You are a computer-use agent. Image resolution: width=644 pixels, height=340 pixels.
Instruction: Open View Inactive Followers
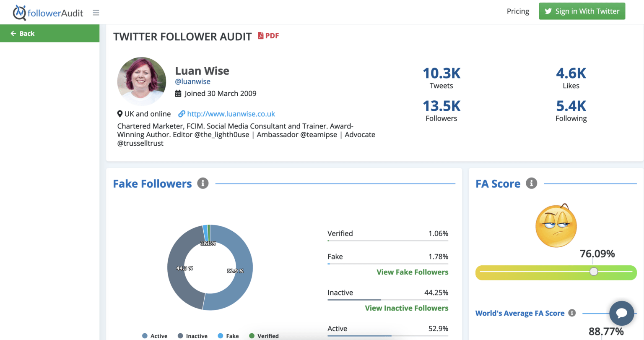point(406,308)
